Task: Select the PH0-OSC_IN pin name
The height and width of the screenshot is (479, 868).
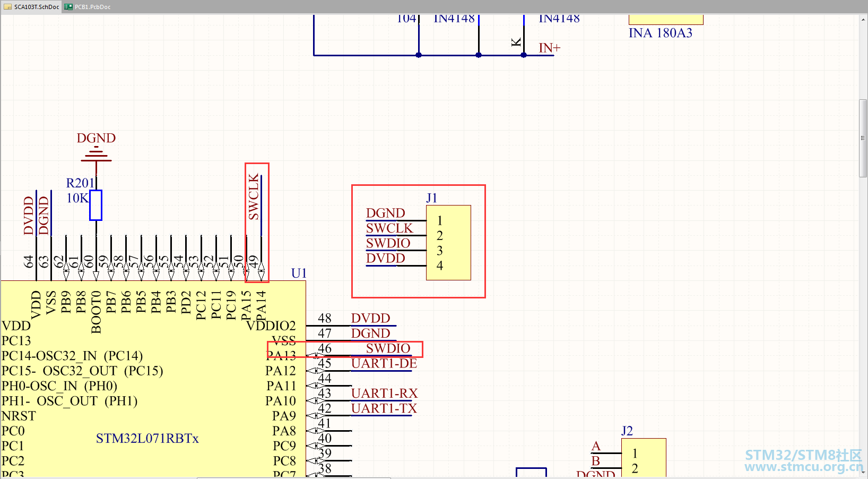Action: (x=59, y=386)
